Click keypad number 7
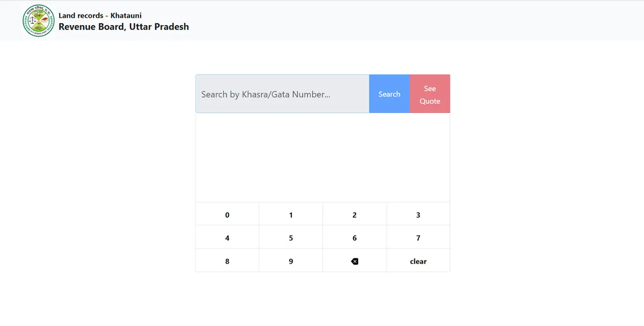Image resolution: width=644 pixels, height=326 pixels. (x=418, y=238)
